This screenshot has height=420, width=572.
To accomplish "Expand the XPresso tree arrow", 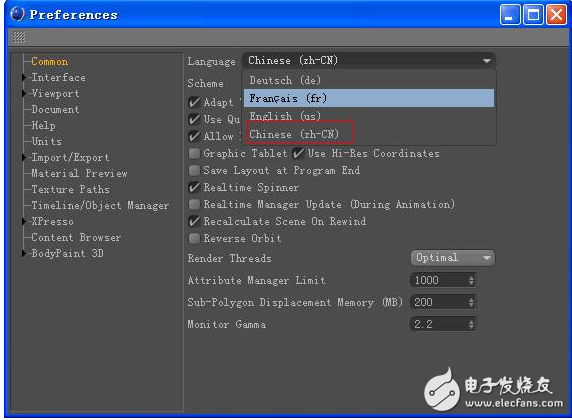I will click(x=24, y=221).
